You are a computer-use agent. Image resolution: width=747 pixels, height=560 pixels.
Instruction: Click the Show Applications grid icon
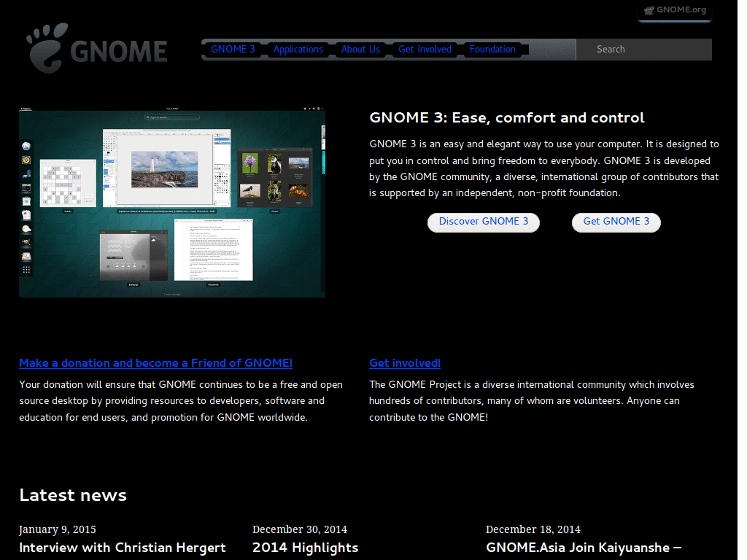click(26, 268)
